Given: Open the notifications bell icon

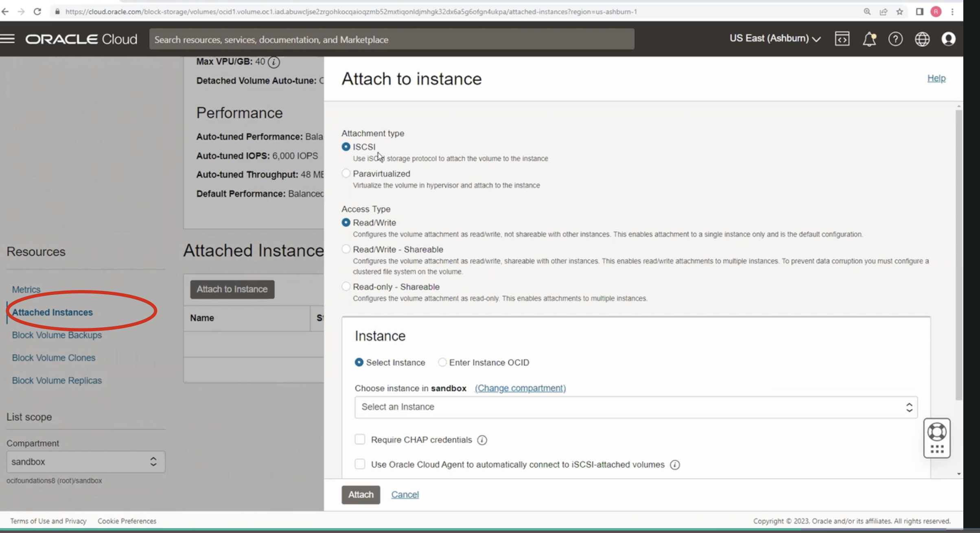Looking at the screenshot, I should click(869, 39).
